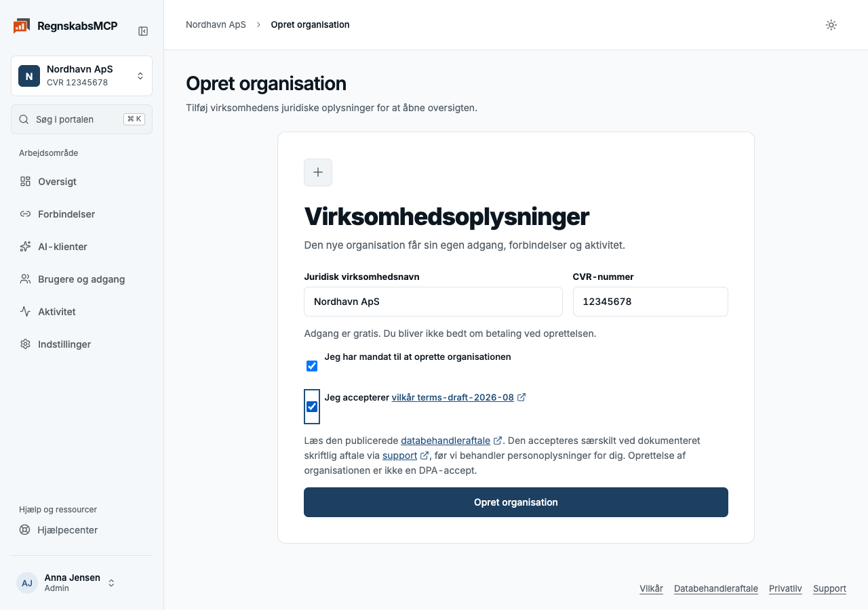Toggle the light/dark theme sun icon

pyautogui.click(x=831, y=25)
